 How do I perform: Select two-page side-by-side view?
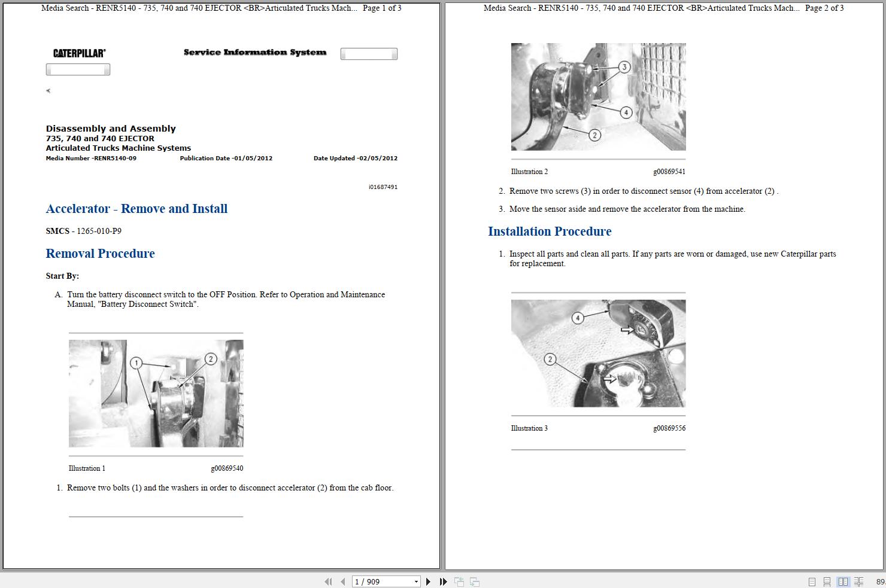(843, 581)
